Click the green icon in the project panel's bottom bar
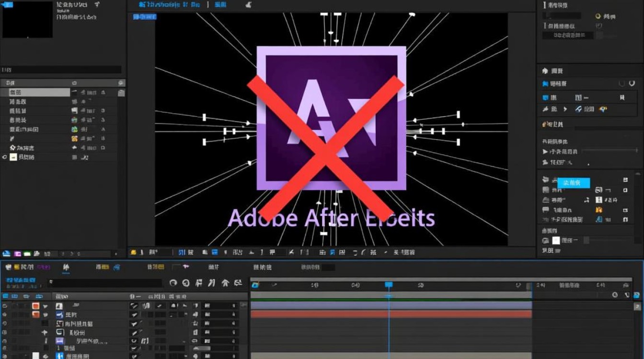 tap(28, 253)
